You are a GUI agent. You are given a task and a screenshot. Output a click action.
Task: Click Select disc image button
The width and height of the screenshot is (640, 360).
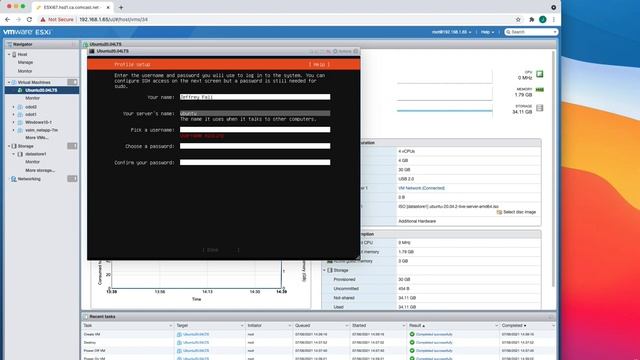point(516,212)
